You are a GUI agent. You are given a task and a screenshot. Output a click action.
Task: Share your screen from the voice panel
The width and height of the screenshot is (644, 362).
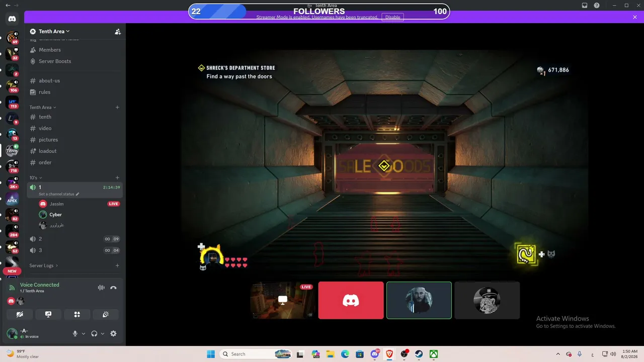pos(48,314)
